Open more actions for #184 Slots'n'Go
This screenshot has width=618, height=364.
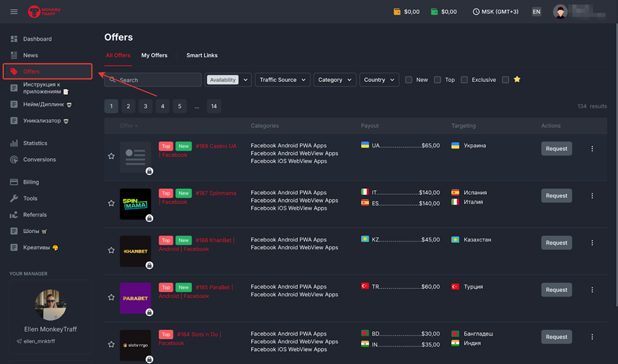[592, 337]
